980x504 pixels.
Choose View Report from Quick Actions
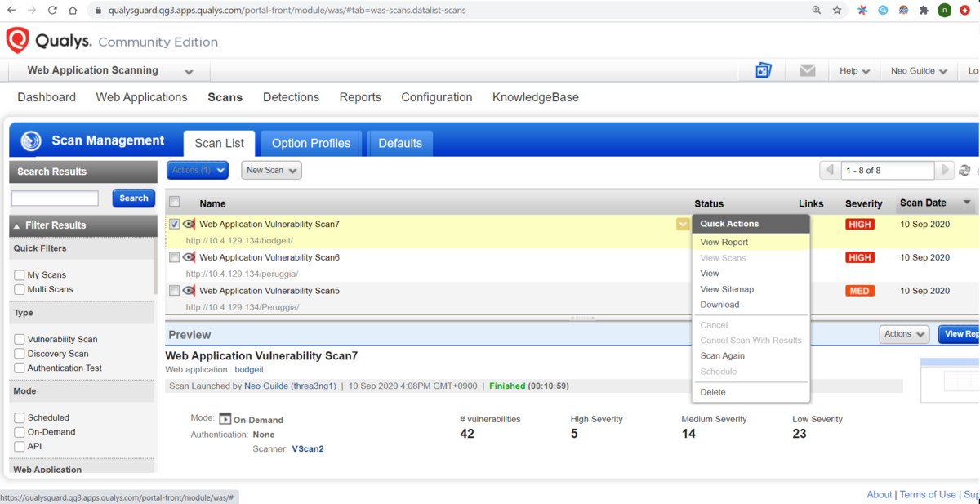click(x=724, y=242)
